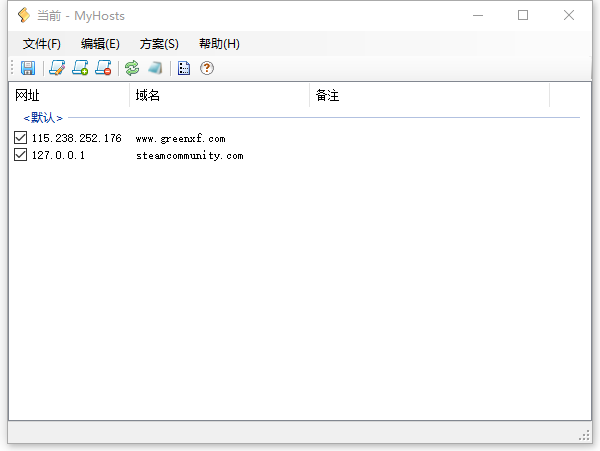Select the www.greenxf.com domain cell
Viewport: 600px width, 451px height.
(181, 138)
